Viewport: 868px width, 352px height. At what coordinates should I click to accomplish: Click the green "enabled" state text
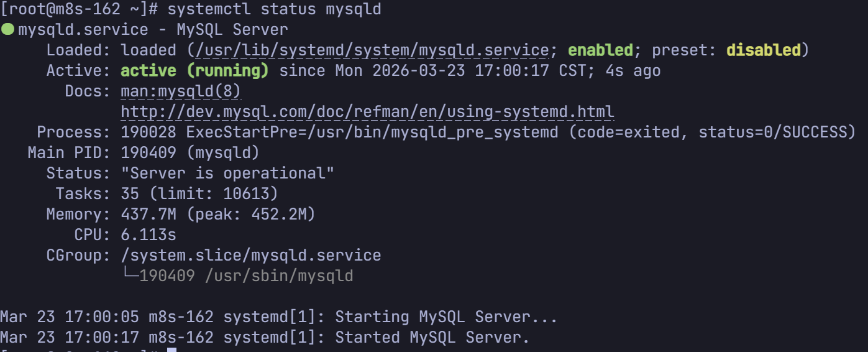600,50
